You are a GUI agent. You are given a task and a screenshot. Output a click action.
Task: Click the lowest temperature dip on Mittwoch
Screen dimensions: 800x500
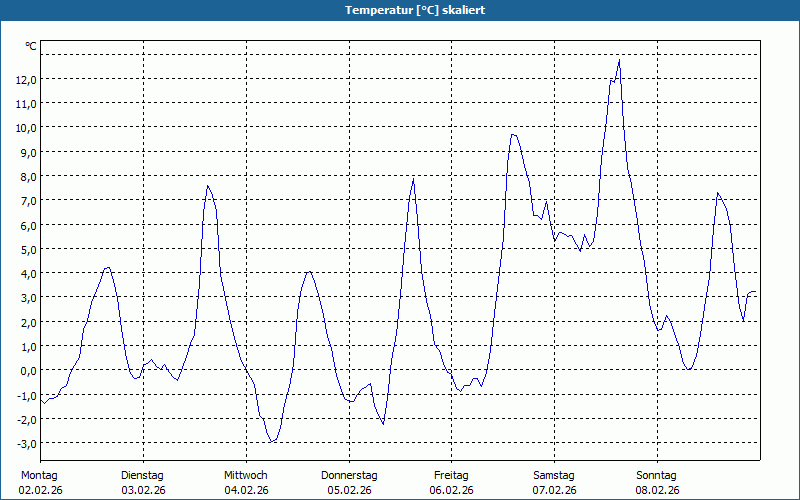(x=272, y=442)
